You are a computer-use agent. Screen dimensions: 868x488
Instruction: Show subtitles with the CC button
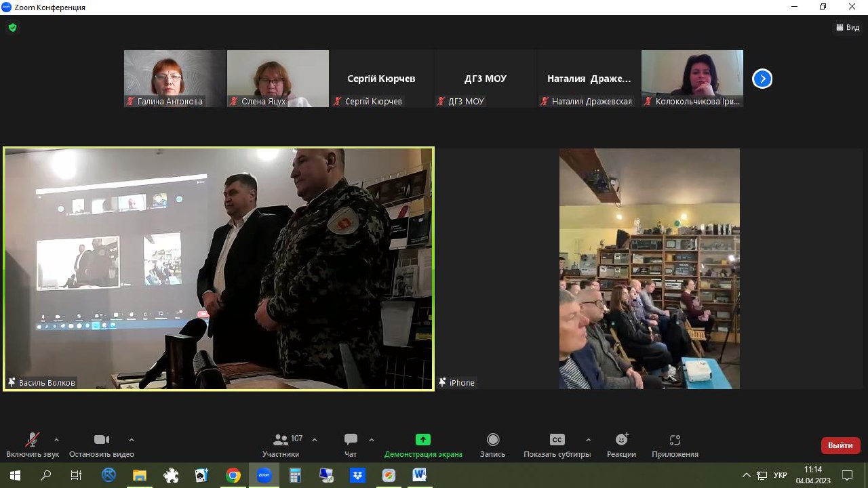[557, 445]
